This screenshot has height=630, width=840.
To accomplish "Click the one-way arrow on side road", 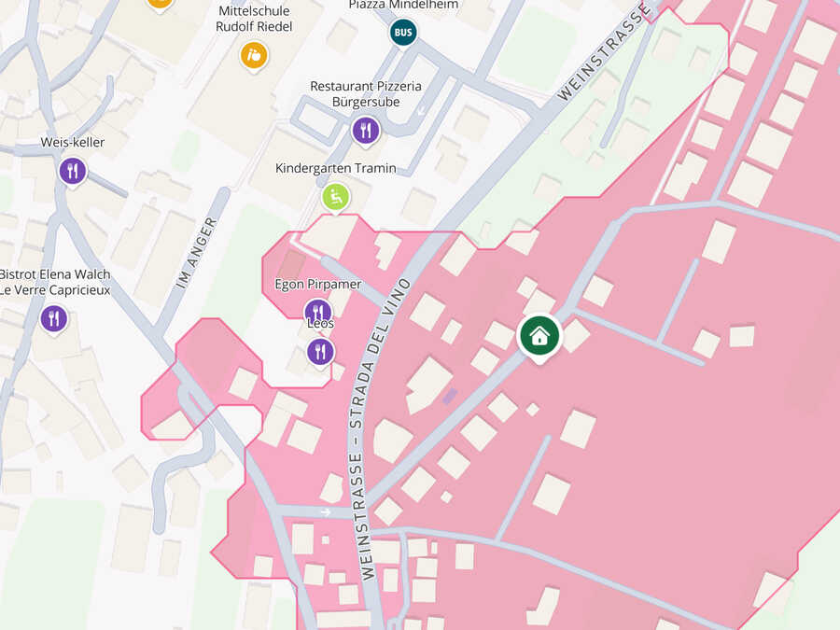I will 326,511.
